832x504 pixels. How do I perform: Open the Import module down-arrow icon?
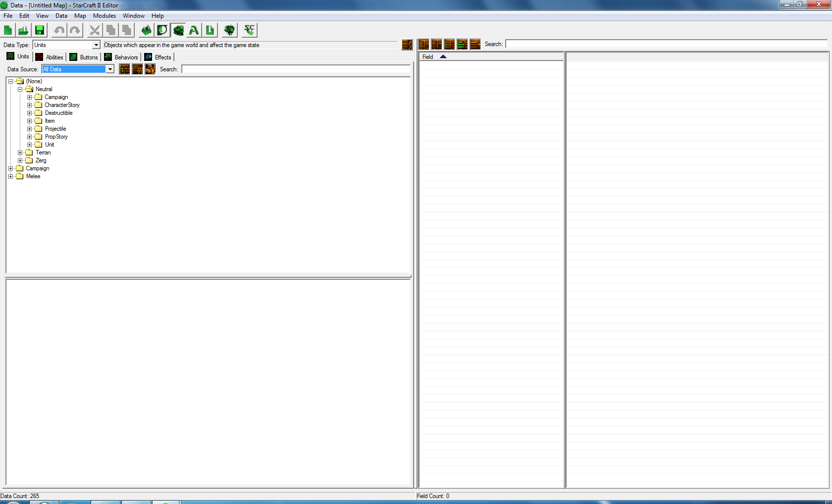coord(210,30)
